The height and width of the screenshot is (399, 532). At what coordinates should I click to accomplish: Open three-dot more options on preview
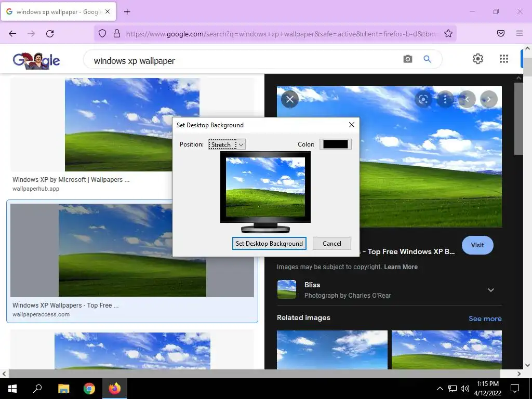coord(445,99)
